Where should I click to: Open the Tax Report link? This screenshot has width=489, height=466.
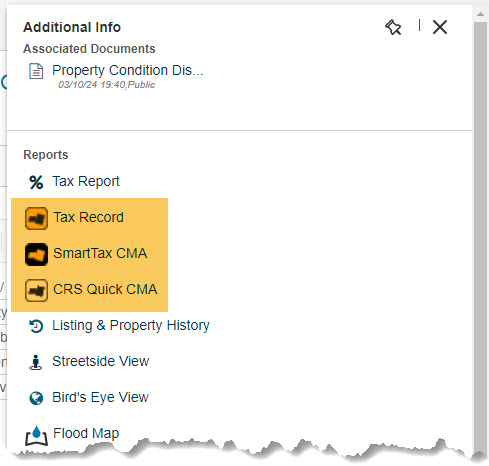[x=86, y=181]
